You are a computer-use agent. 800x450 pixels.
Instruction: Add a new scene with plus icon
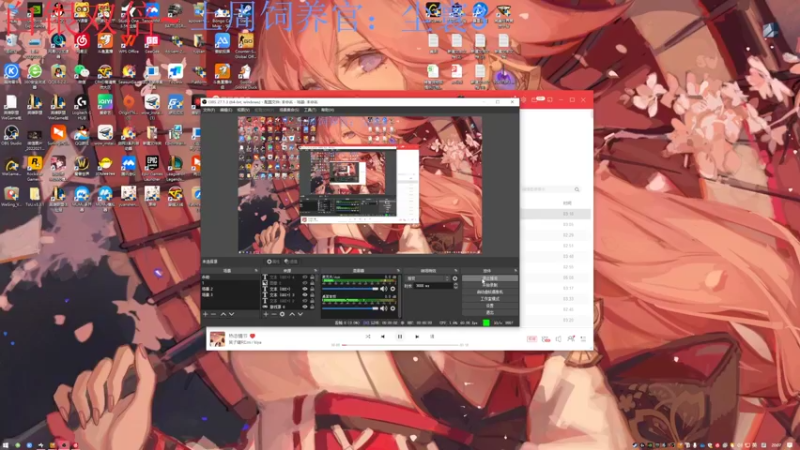[206, 314]
